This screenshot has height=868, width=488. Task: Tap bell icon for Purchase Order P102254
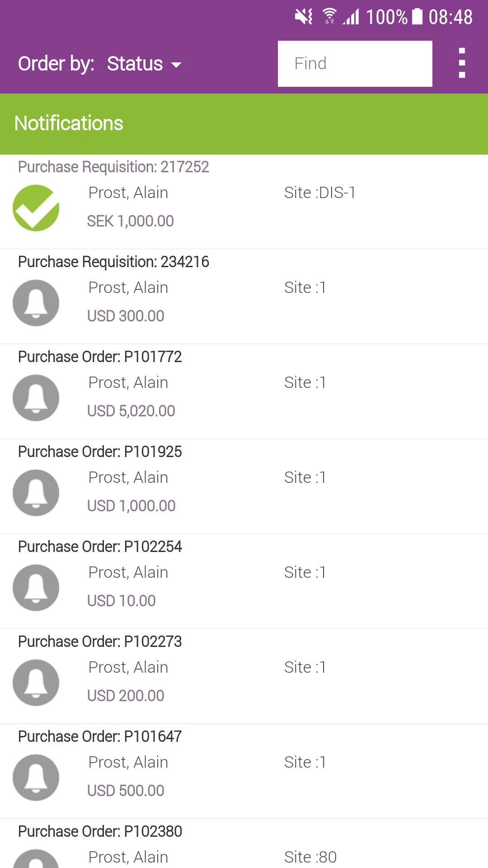tap(36, 588)
